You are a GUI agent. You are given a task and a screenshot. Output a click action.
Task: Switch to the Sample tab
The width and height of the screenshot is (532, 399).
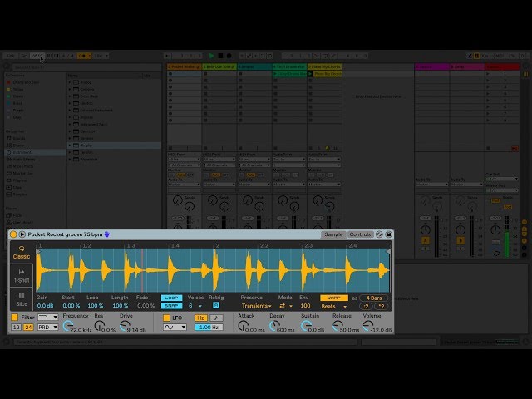(333, 234)
